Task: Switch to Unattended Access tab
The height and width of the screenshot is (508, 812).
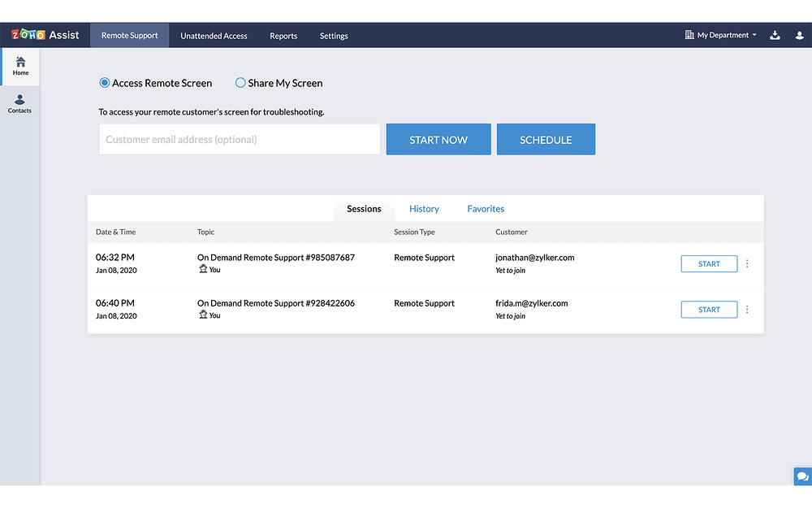Action: (214, 36)
